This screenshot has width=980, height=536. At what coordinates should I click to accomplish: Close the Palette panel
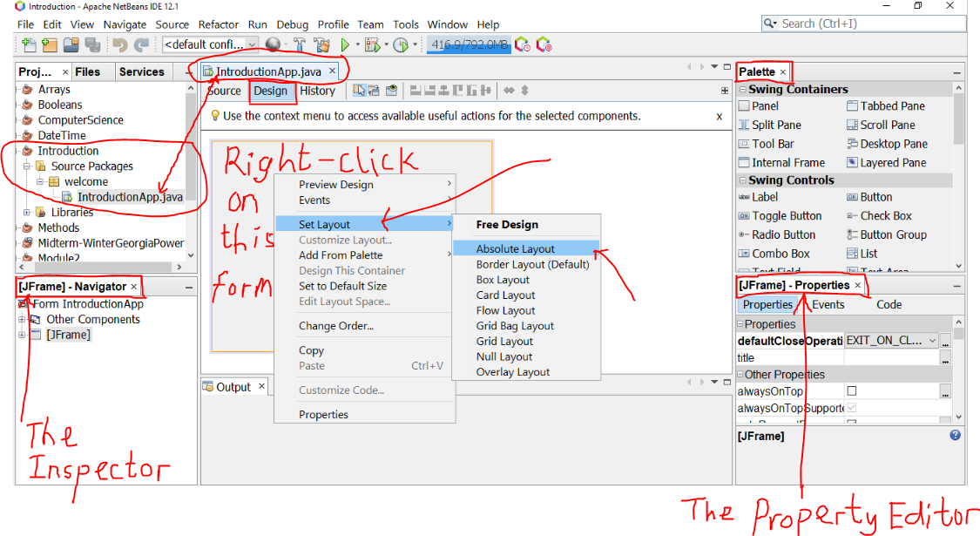pos(782,72)
